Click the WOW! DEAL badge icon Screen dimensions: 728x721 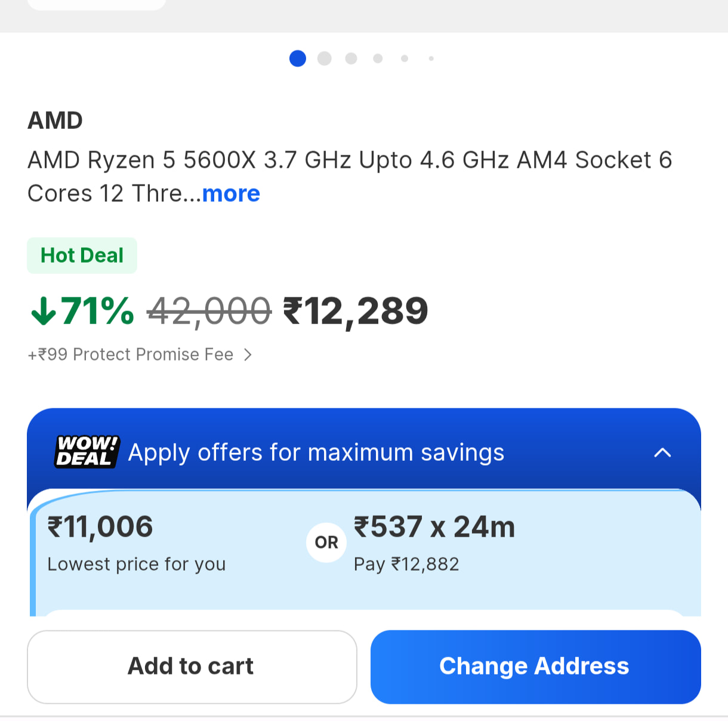(x=87, y=452)
